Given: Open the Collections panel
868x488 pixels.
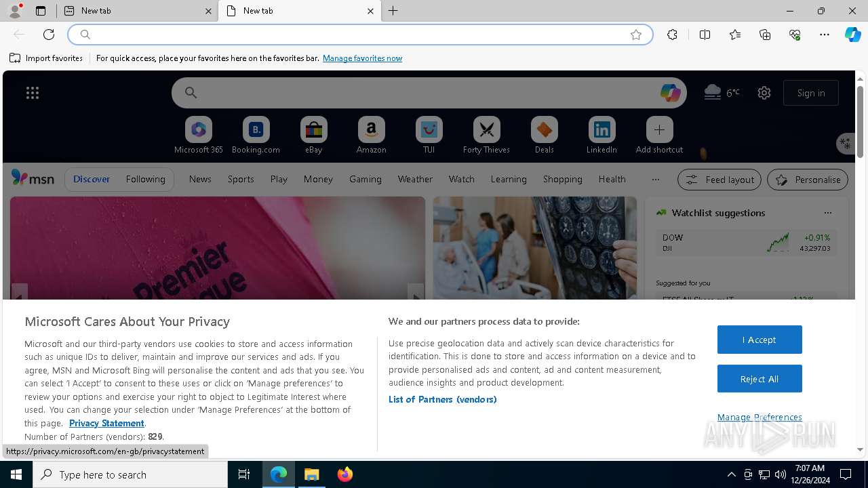Looking at the screenshot, I should coord(765,35).
